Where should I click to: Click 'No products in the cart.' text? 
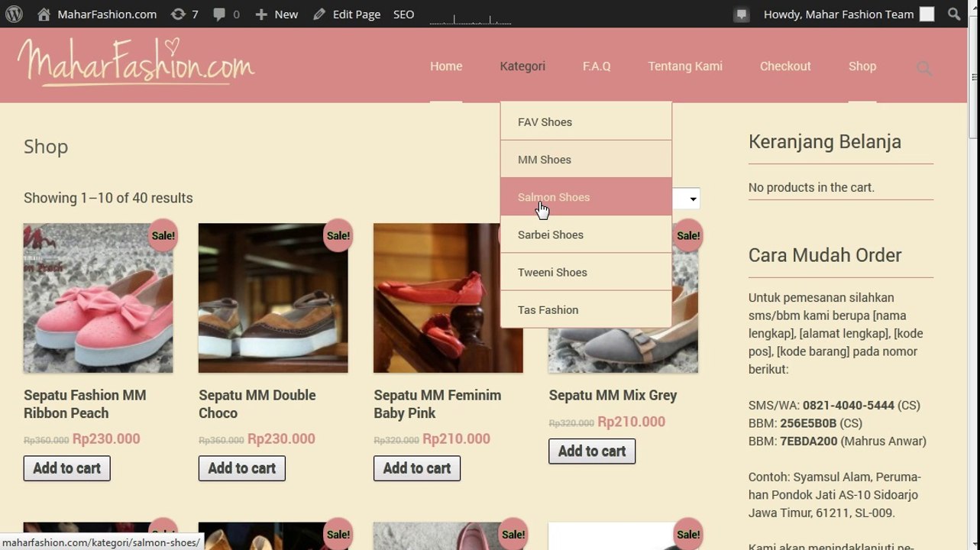811,187
